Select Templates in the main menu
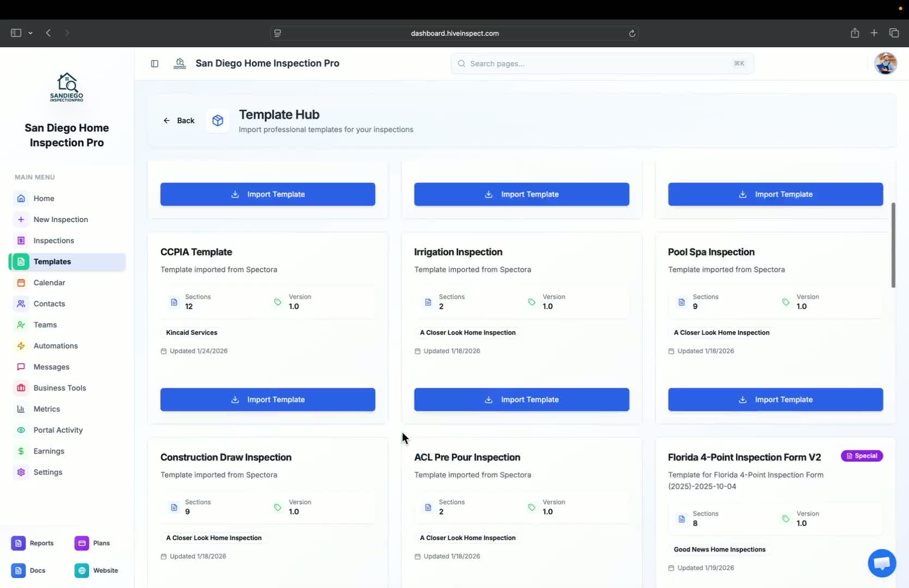Image resolution: width=909 pixels, height=588 pixels. click(67, 262)
